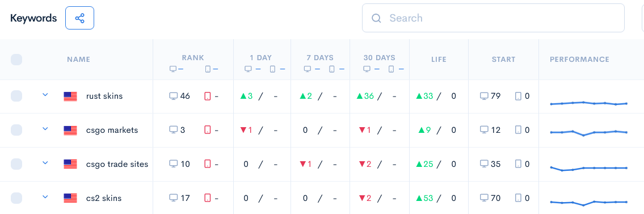Screen dimensions: 644x214
Task: Click the rust skins performance sparkline
Action: tap(588, 103)
